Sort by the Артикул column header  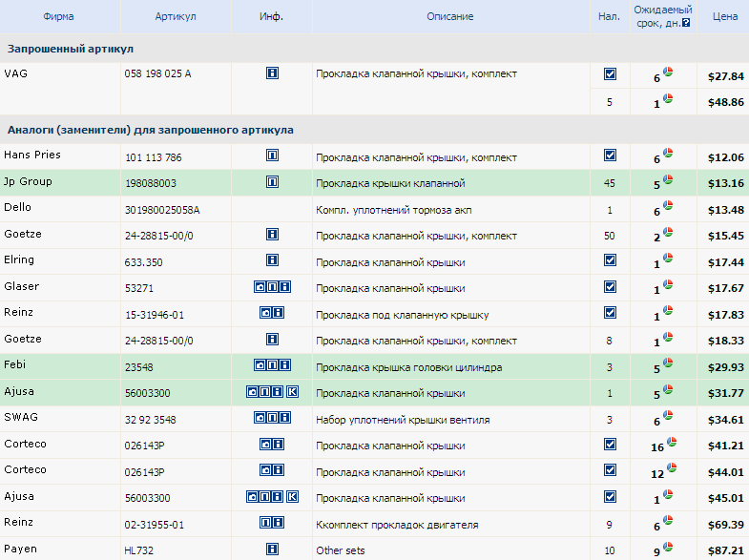click(x=176, y=17)
